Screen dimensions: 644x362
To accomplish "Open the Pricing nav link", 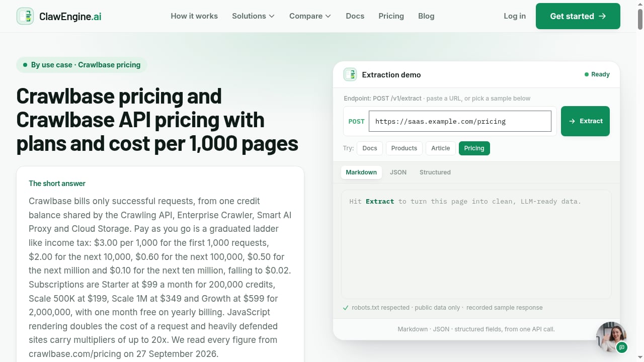I will pyautogui.click(x=391, y=16).
